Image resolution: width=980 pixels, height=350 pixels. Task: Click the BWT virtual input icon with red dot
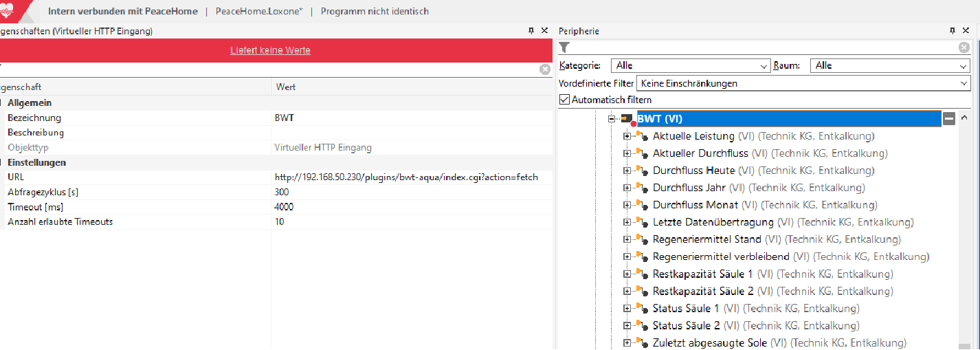click(627, 119)
